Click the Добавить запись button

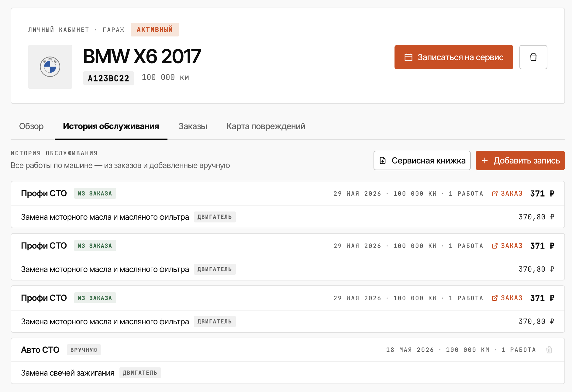tap(520, 160)
